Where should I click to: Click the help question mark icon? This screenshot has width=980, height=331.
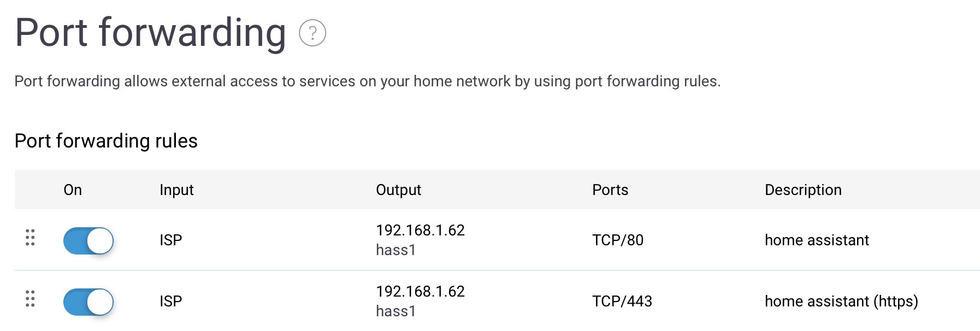[312, 33]
